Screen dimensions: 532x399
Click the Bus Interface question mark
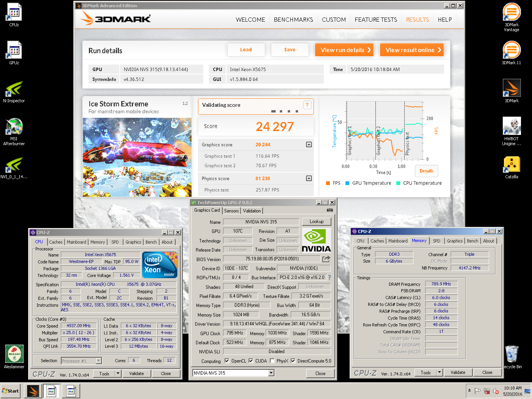(329, 277)
